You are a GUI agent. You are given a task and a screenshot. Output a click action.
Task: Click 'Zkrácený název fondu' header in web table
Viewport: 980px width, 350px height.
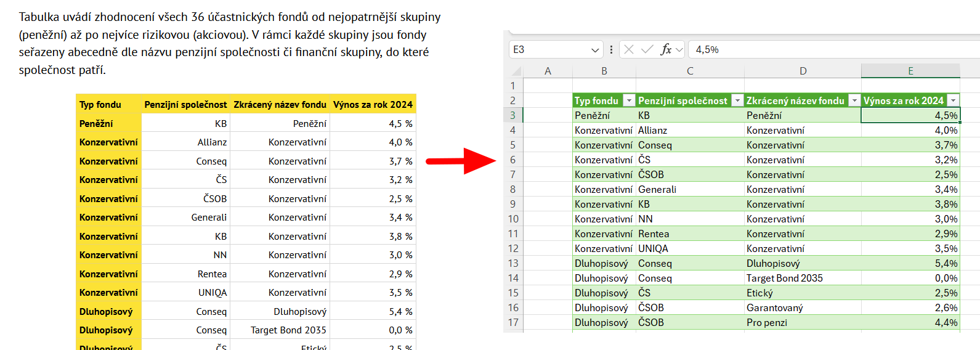click(280, 105)
